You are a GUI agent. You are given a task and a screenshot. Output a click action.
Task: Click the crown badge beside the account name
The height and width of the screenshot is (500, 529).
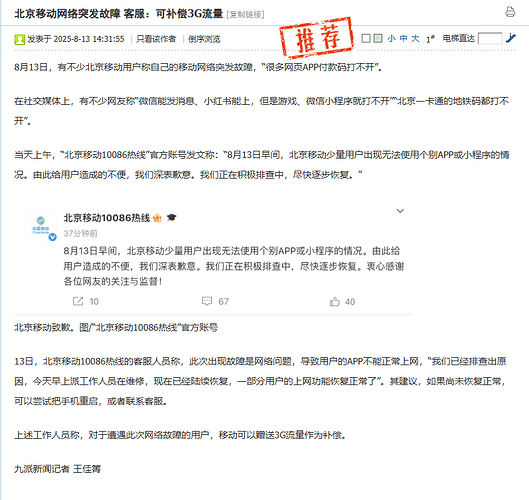point(157,218)
